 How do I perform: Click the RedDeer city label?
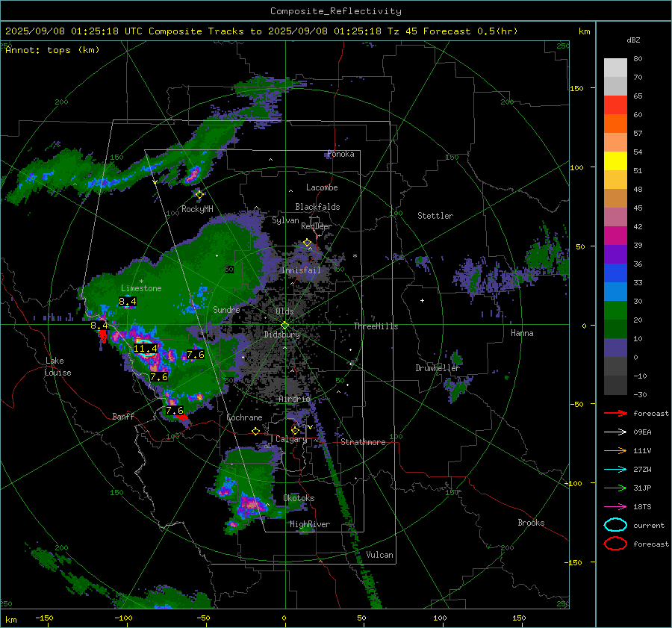click(x=317, y=226)
